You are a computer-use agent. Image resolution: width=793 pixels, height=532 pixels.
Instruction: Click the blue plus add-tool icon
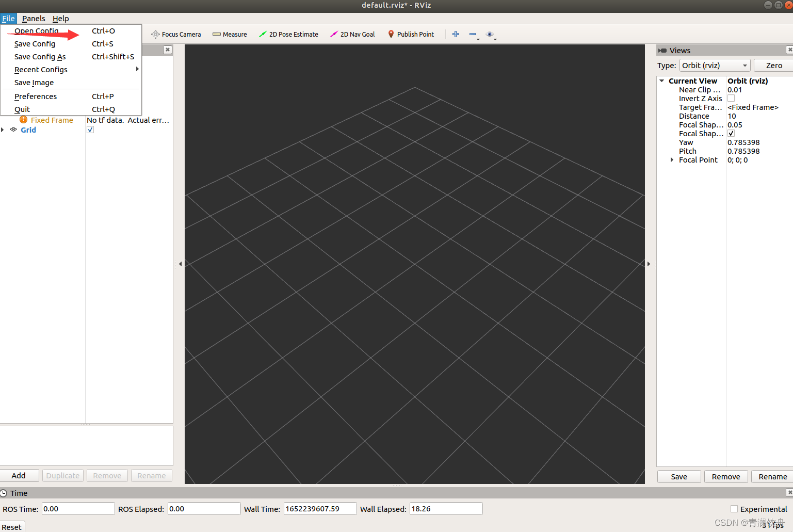(456, 34)
